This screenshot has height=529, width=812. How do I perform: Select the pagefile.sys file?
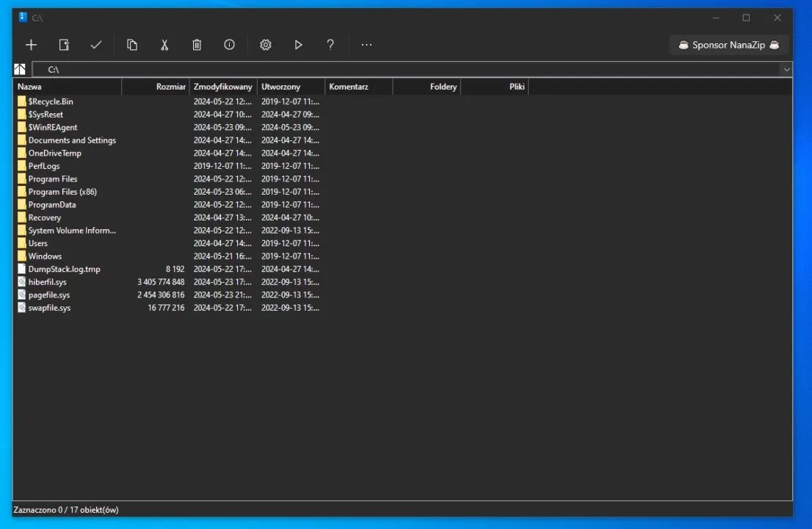[x=49, y=295]
